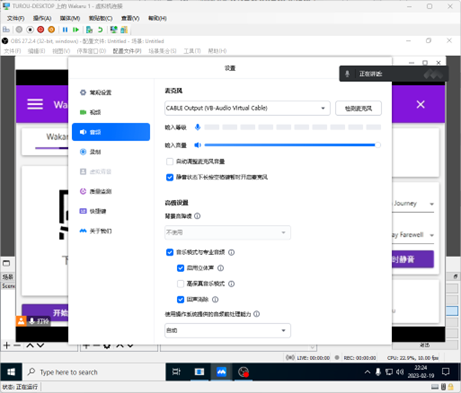Click the Turn Off VM icon

point(30,30)
